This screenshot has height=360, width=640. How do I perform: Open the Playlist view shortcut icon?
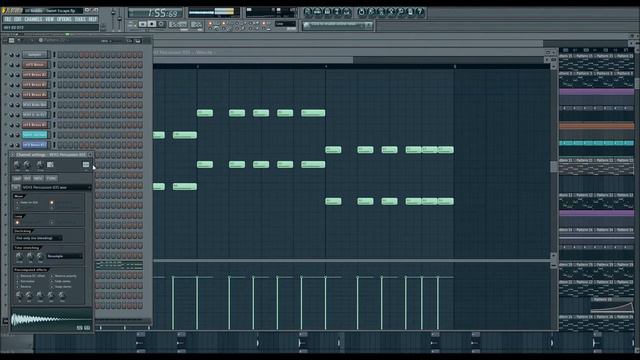click(308, 12)
